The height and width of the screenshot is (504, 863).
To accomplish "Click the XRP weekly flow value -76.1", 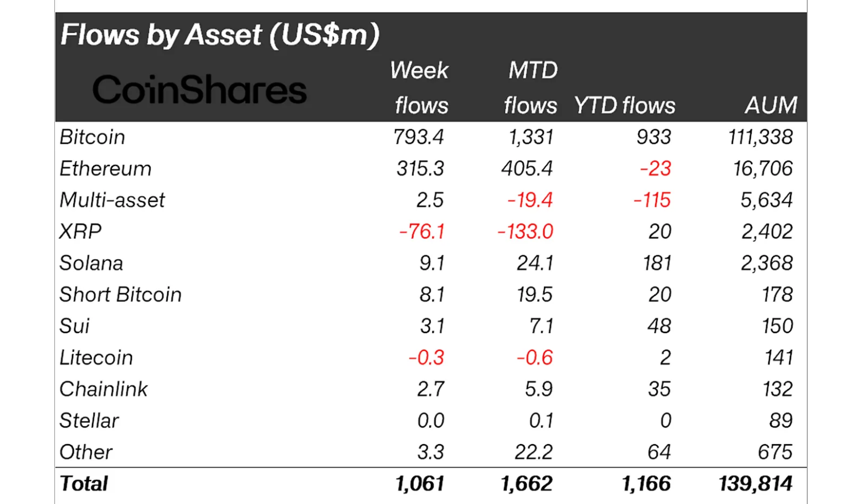I will pos(422,232).
